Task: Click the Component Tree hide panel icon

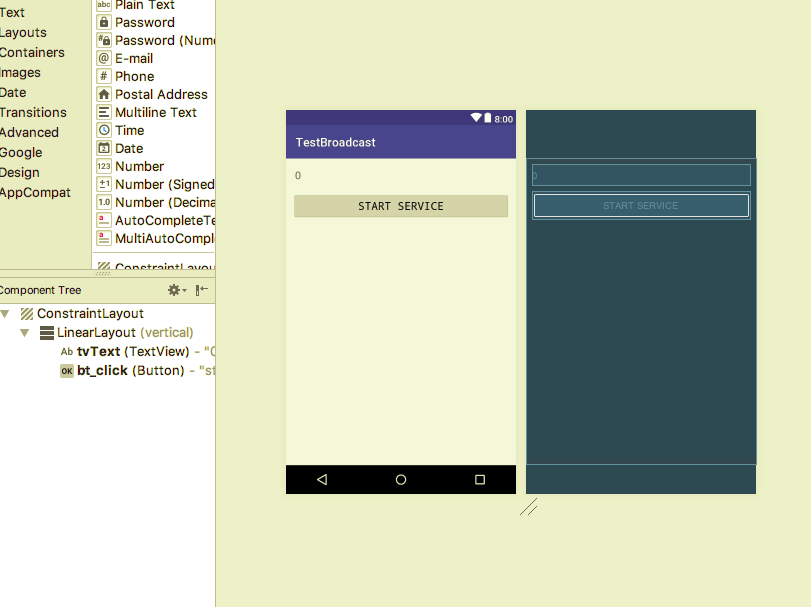Action: pos(202,290)
